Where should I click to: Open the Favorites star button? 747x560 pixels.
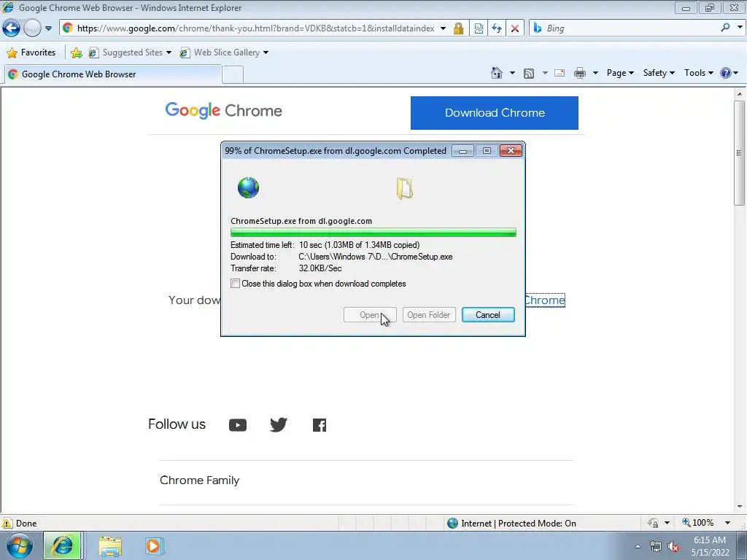click(x=31, y=52)
